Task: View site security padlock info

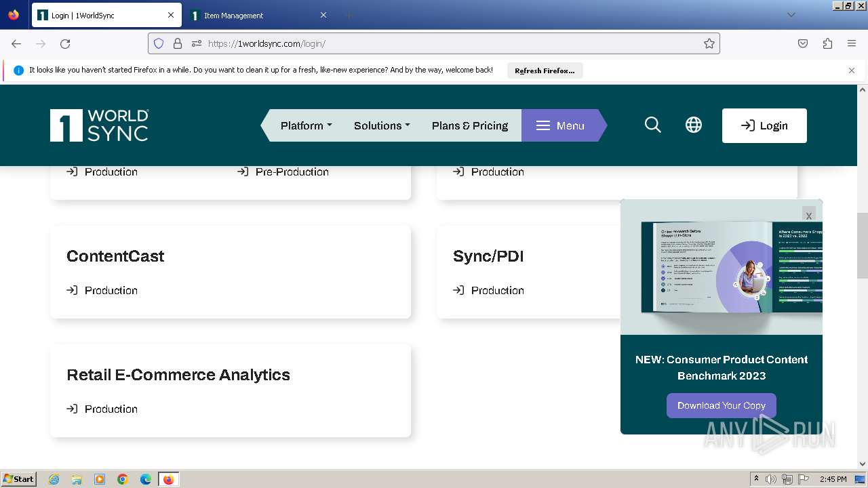Action: (178, 43)
